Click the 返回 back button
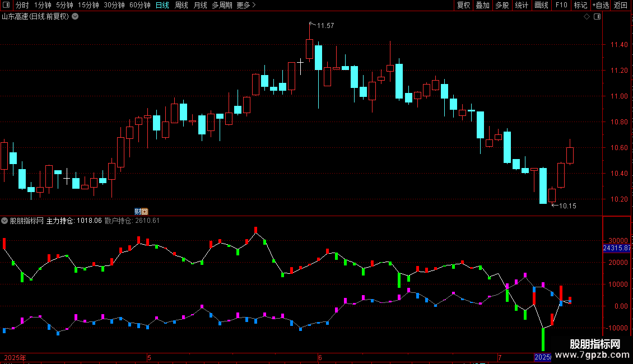This screenshot has height=364, width=633. click(621, 5)
